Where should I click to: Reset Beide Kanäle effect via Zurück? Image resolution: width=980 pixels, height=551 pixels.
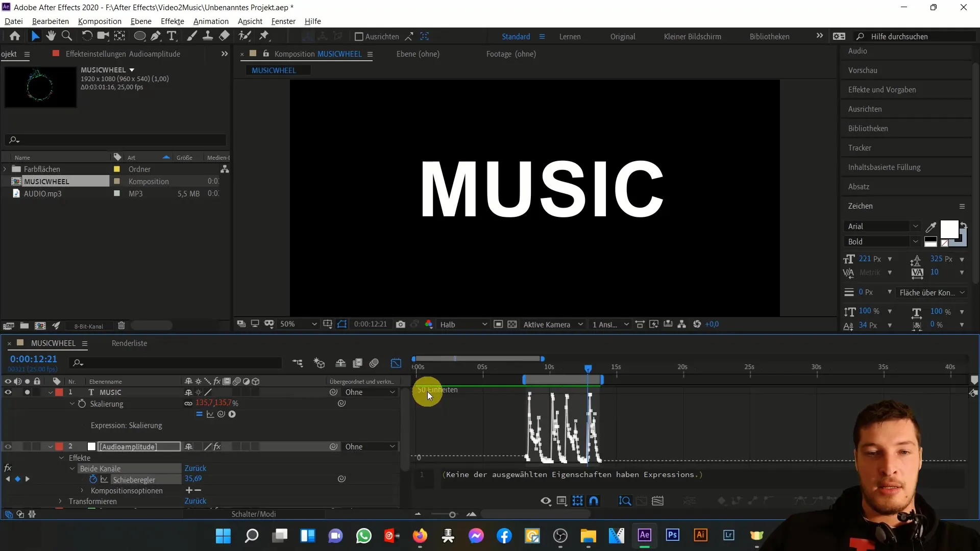(x=195, y=468)
